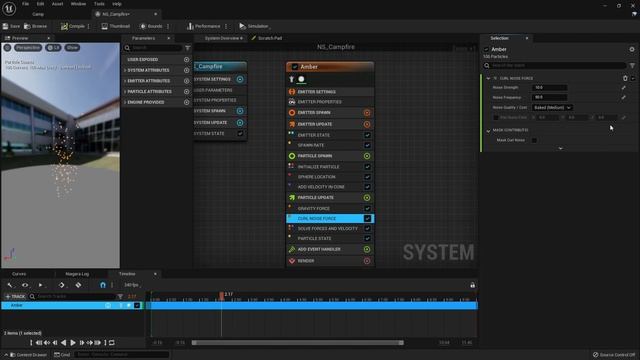Toggle timeline snapping magnet
Image resolution: width=640 pixels, height=360 pixels.
click(x=103, y=285)
